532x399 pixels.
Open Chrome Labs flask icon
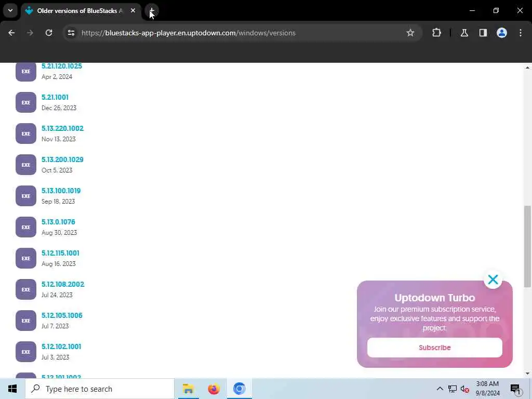464,33
